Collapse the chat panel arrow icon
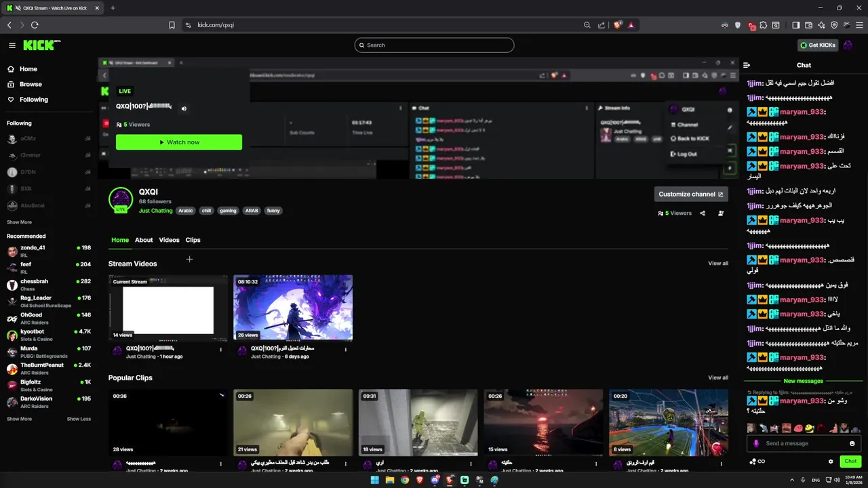Screen dimensions: 868x488 [747, 65]
